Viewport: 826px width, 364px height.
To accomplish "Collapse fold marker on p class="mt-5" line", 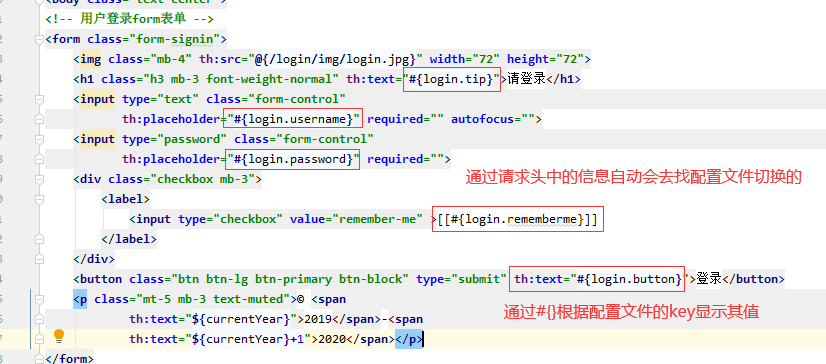I will point(38,299).
